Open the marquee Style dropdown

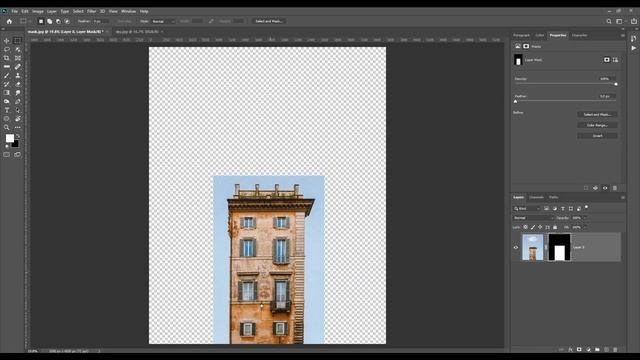click(x=163, y=21)
